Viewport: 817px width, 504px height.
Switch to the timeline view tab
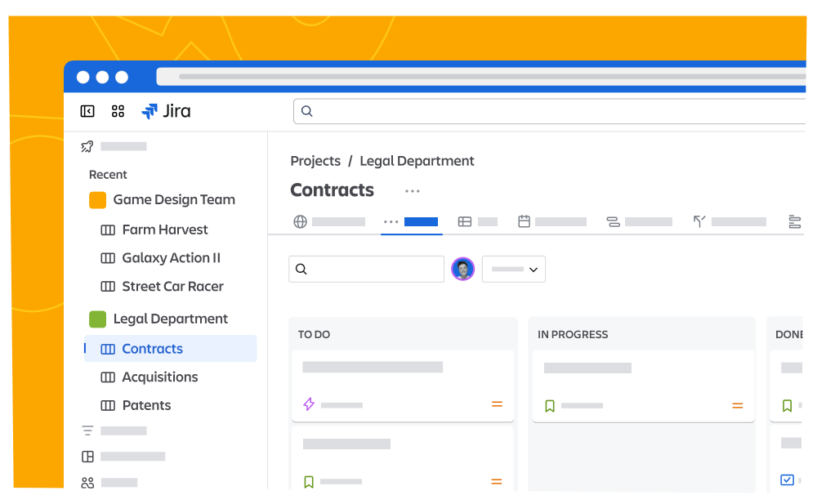(613, 221)
